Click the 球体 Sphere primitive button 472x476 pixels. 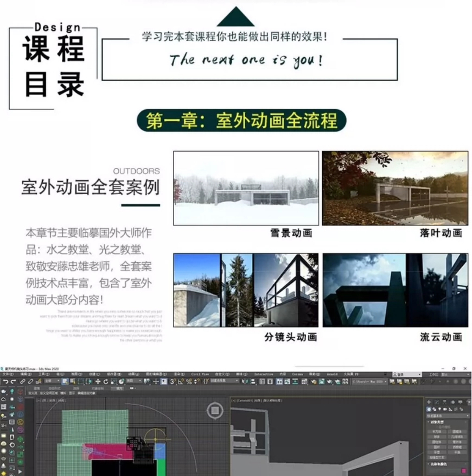click(437, 436)
